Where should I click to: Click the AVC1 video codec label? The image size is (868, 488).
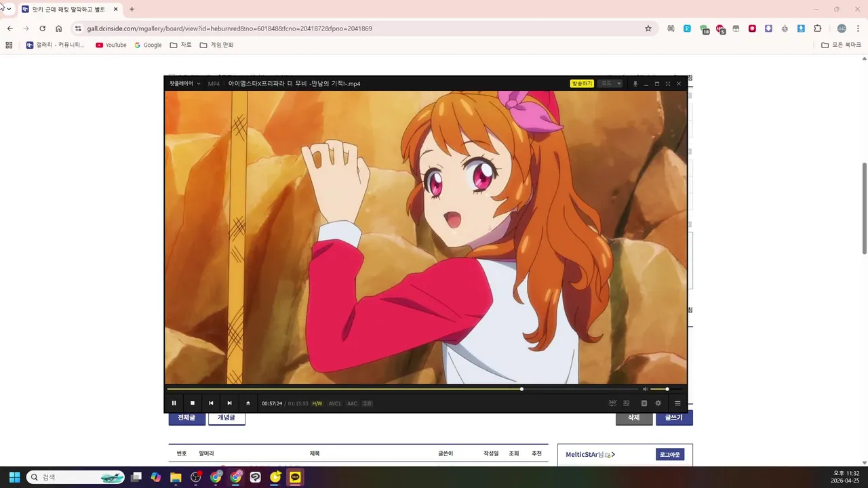tap(335, 403)
